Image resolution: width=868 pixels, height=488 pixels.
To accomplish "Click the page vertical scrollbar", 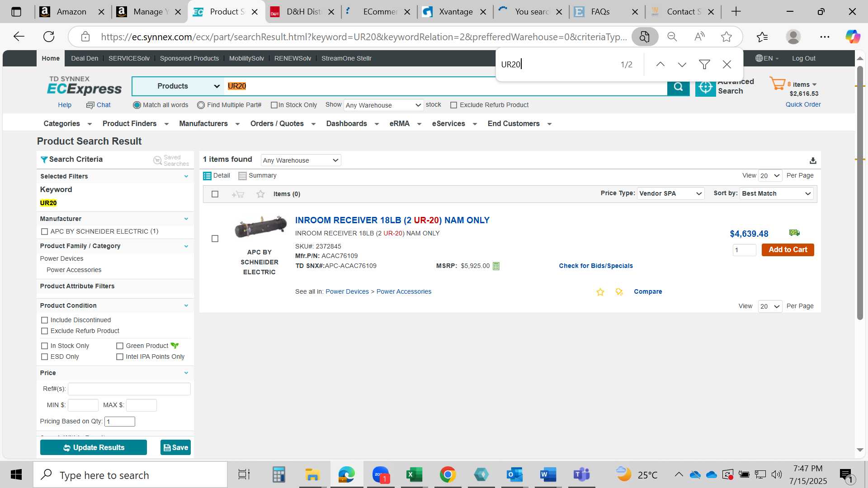I will click(x=860, y=192).
